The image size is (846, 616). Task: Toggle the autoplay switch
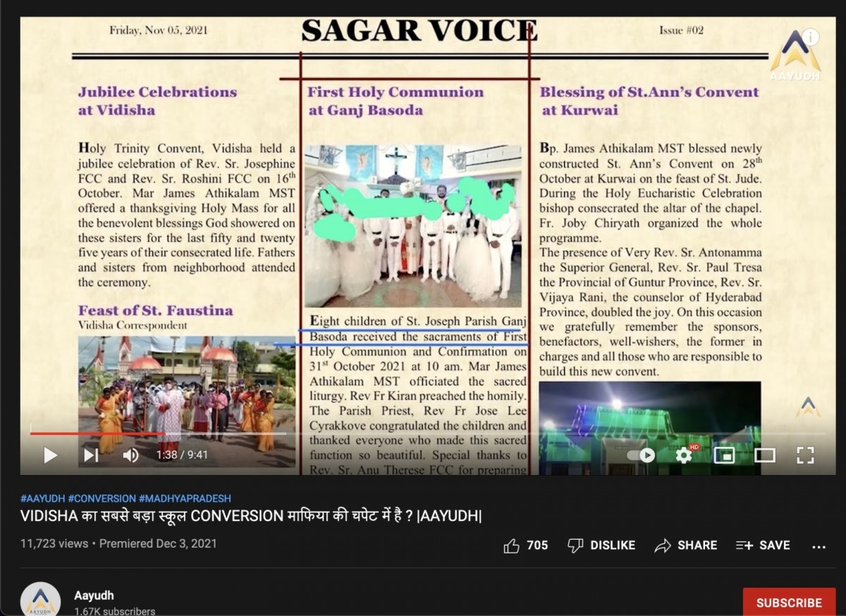pyautogui.click(x=641, y=455)
